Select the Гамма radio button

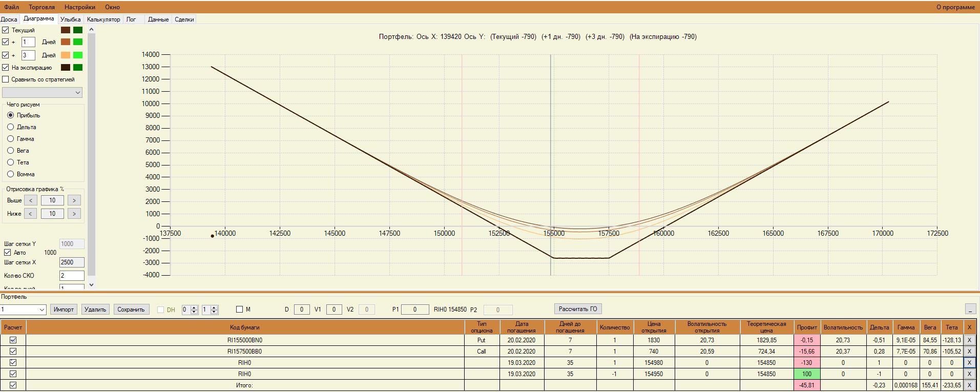point(11,139)
